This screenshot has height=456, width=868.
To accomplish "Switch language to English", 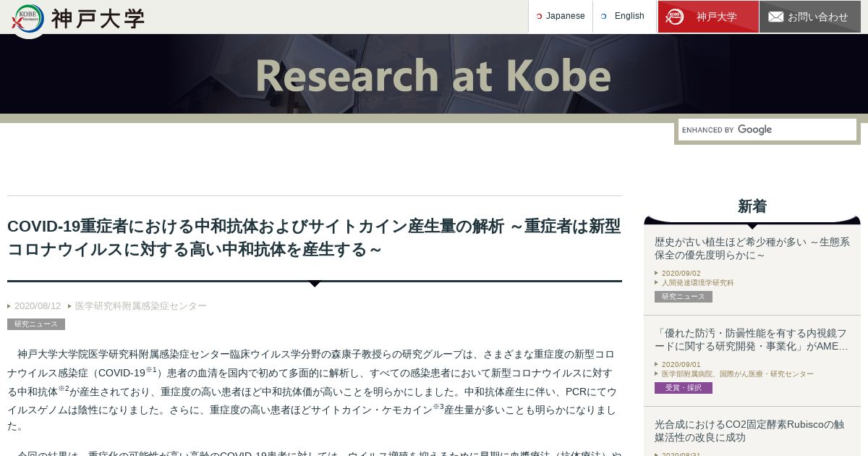I will pos(625,17).
